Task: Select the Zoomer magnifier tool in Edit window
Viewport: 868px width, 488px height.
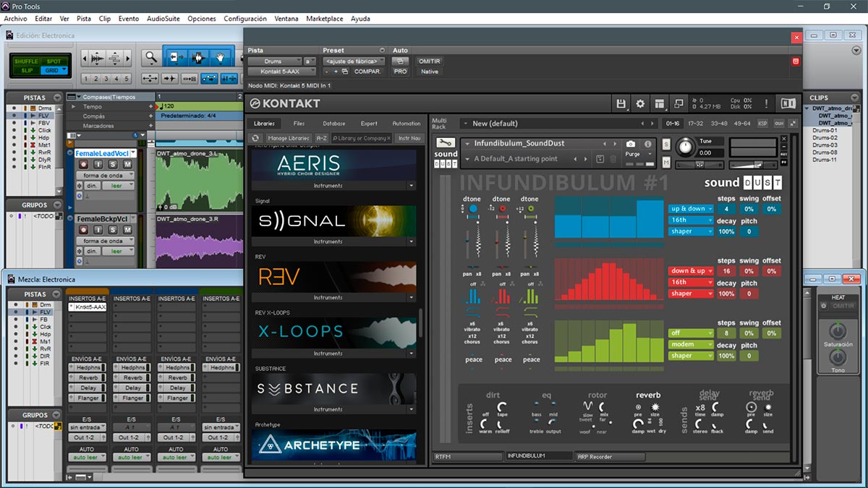Action: 150,57
